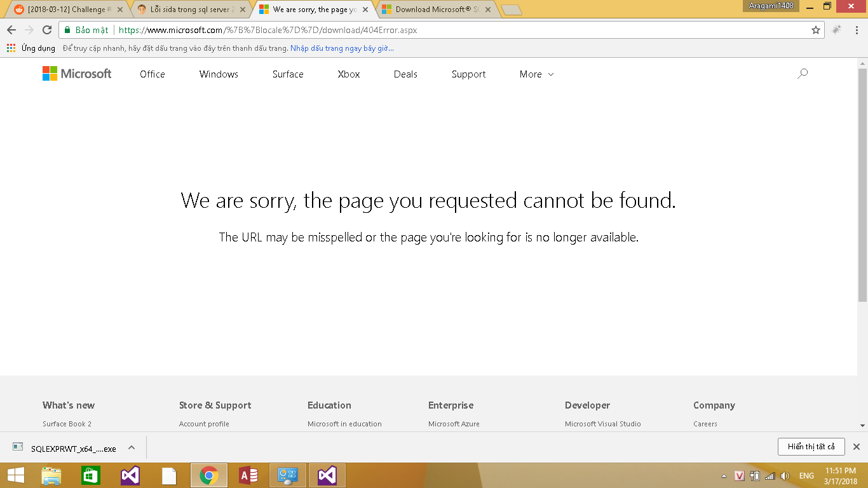Screen dimensions: 868x488
Task: Open the Office navigation item
Action: pyautogui.click(x=153, y=74)
